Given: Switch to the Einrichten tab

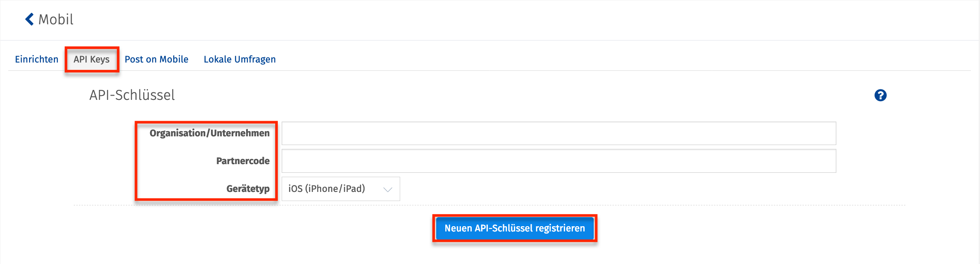Looking at the screenshot, I should click(36, 59).
